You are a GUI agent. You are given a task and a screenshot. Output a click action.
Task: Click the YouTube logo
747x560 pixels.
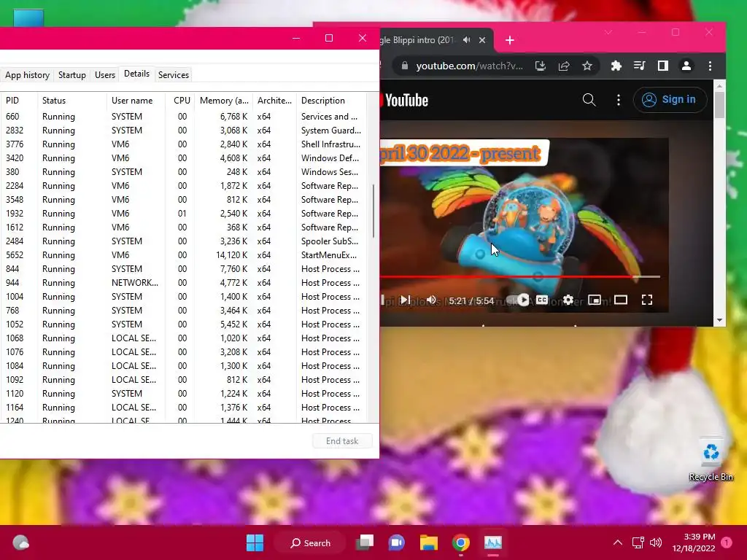pyautogui.click(x=404, y=100)
